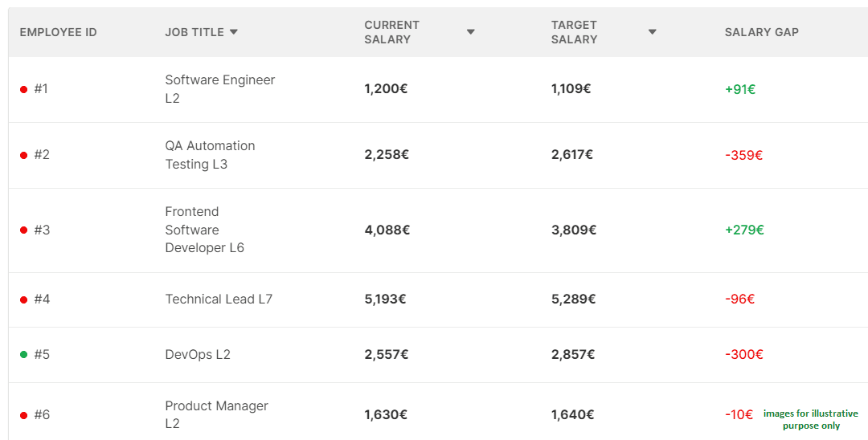868x440 pixels.
Task: Click the red status dot for employee #4
Action: point(24,299)
